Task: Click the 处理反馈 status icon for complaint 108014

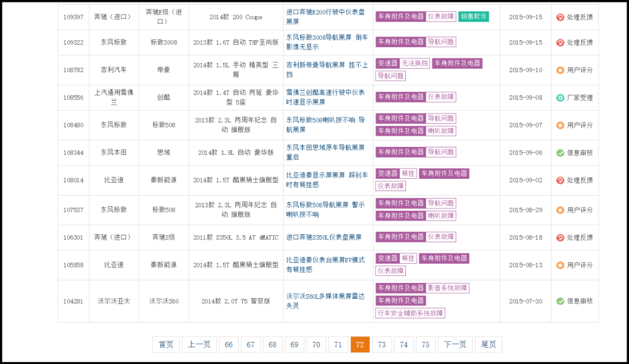Action: click(x=560, y=181)
